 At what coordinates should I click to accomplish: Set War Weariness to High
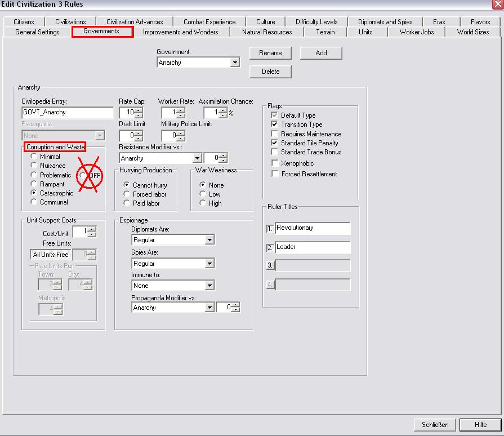click(203, 203)
